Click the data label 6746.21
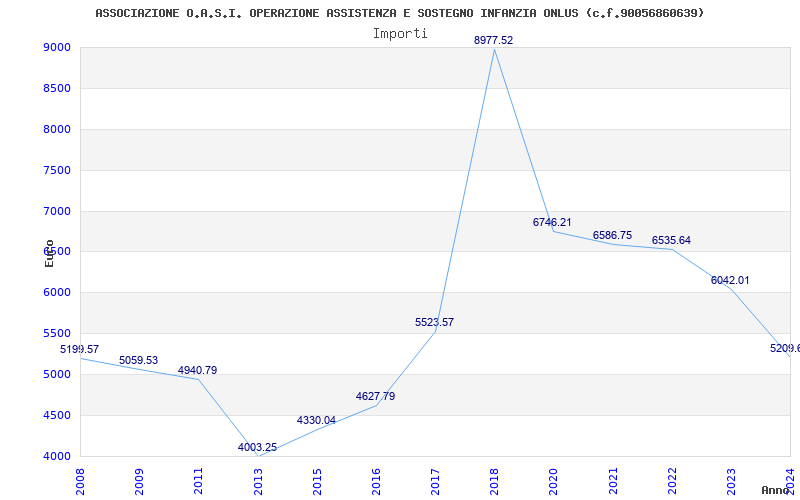 (552, 222)
